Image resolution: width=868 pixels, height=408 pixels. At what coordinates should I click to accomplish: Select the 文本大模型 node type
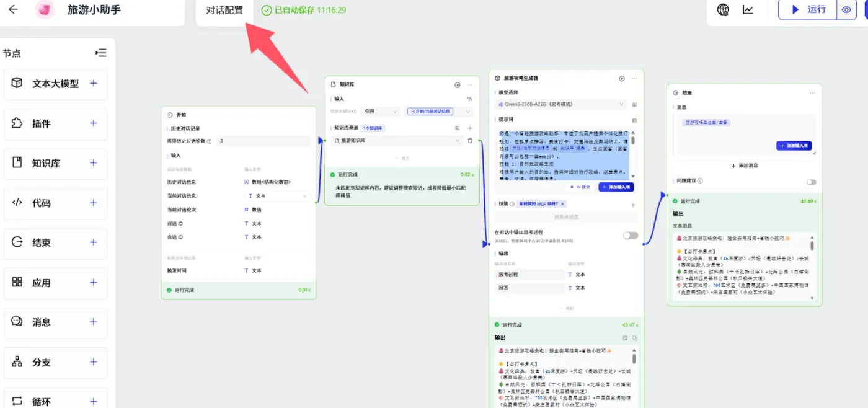[x=56, y=84]
